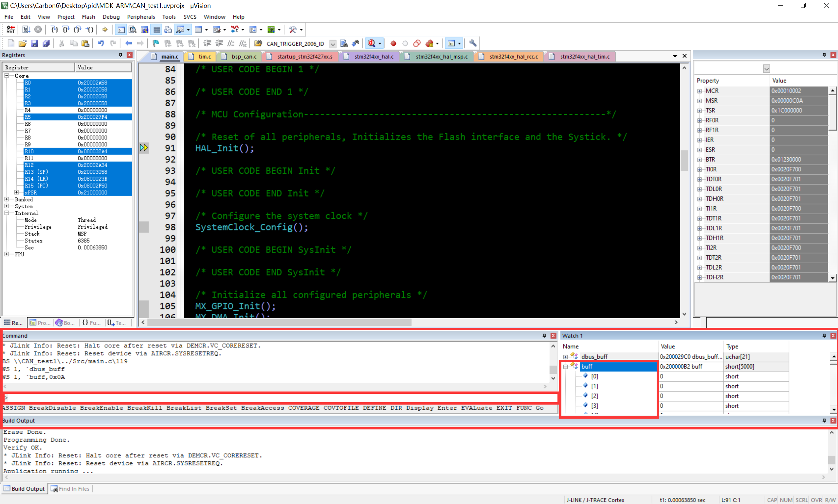Toggle the Command Window toolbar button
838x504 pixels.
(x=121, y=29)
